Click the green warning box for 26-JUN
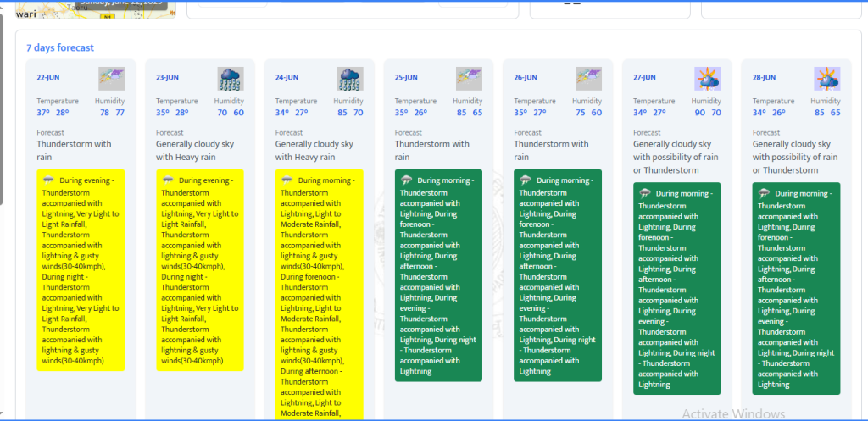The width and height of the screenshot is (868, 421). (x=558, y=275)
